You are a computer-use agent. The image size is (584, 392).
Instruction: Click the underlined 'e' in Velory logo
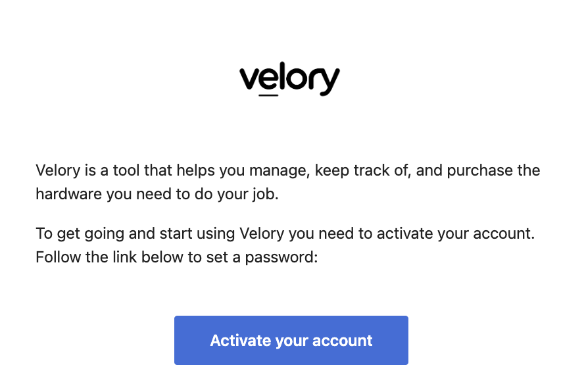coord(268,80)
